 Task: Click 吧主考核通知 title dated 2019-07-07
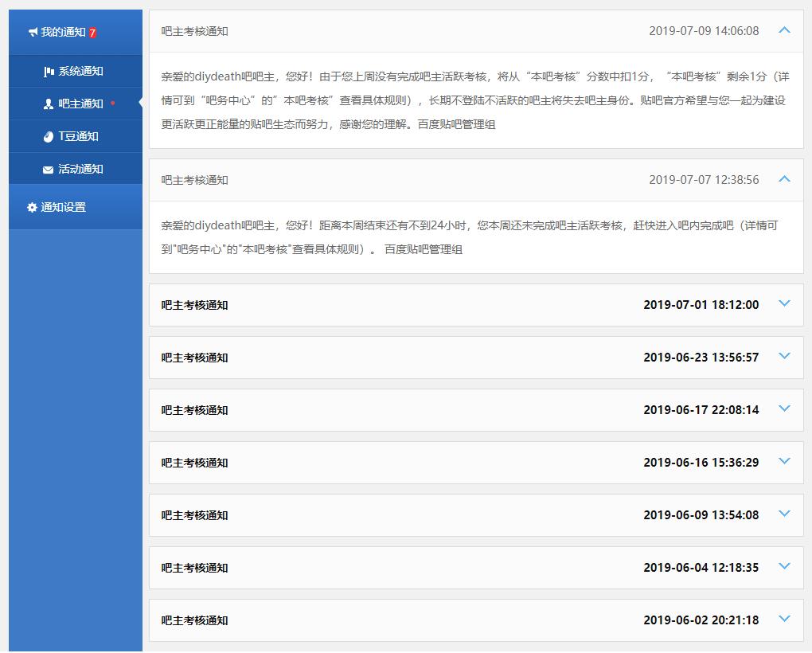(x=195, y=180)
